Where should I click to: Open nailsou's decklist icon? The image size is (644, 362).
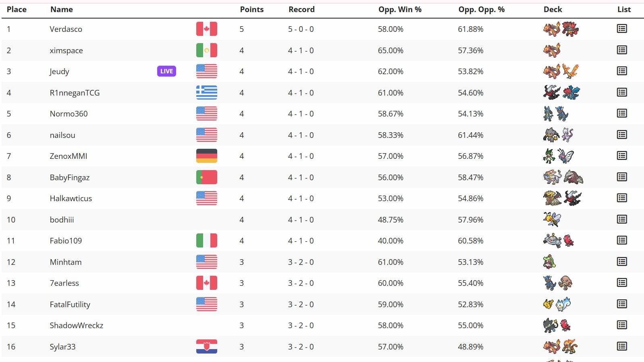621,135
